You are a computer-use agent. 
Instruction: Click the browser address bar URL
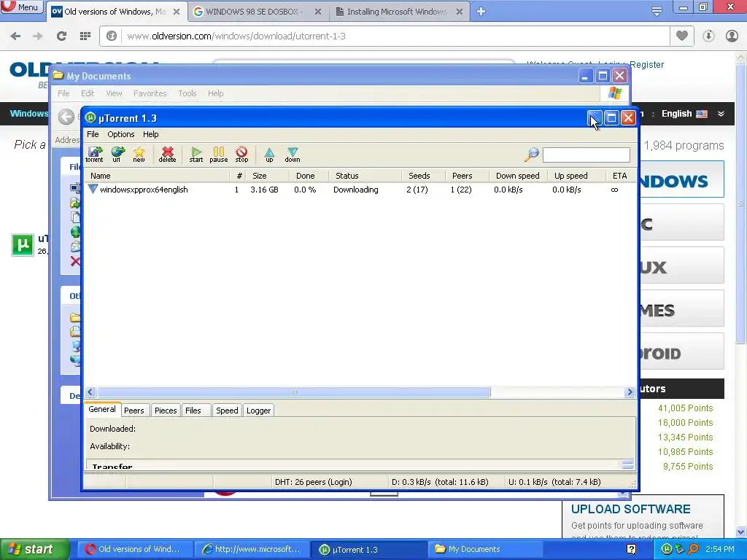pyautogui.click(x=236, y=36)
